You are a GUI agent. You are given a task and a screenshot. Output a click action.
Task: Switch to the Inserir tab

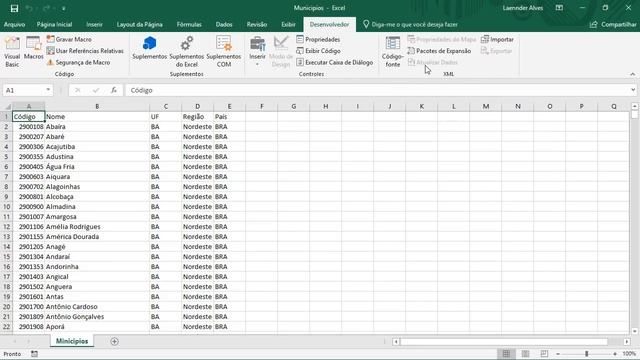[x=94, y=24]
